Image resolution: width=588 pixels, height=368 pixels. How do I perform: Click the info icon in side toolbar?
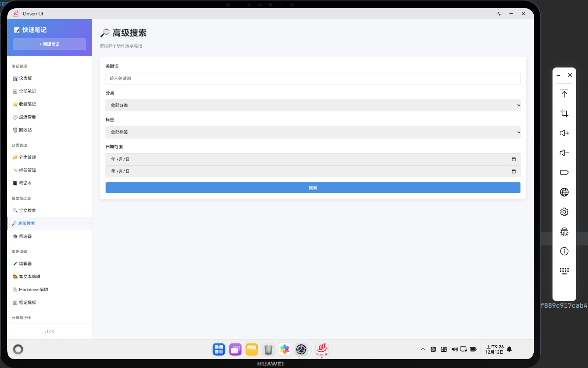pos(564,251)
